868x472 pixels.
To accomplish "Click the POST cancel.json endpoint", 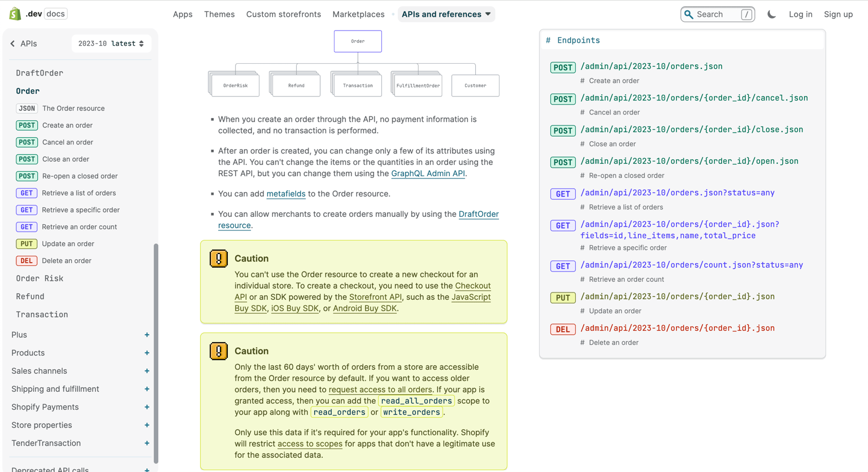I will 694,98.
